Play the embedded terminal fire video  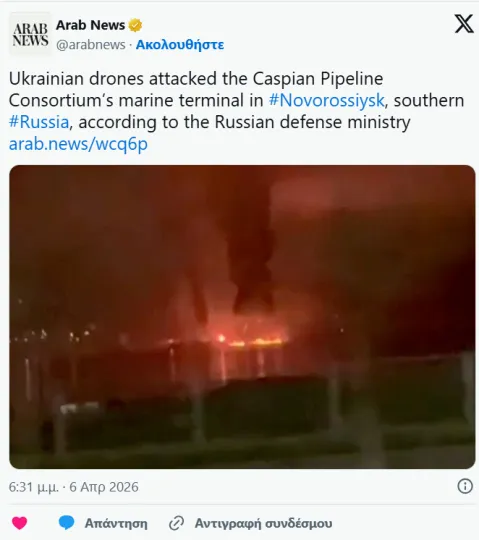(x=242, y=317)
